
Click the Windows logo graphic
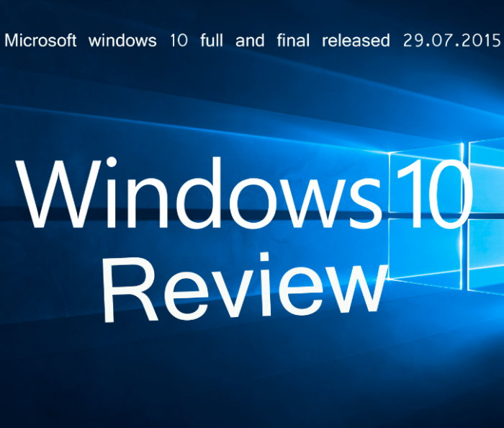446,216
